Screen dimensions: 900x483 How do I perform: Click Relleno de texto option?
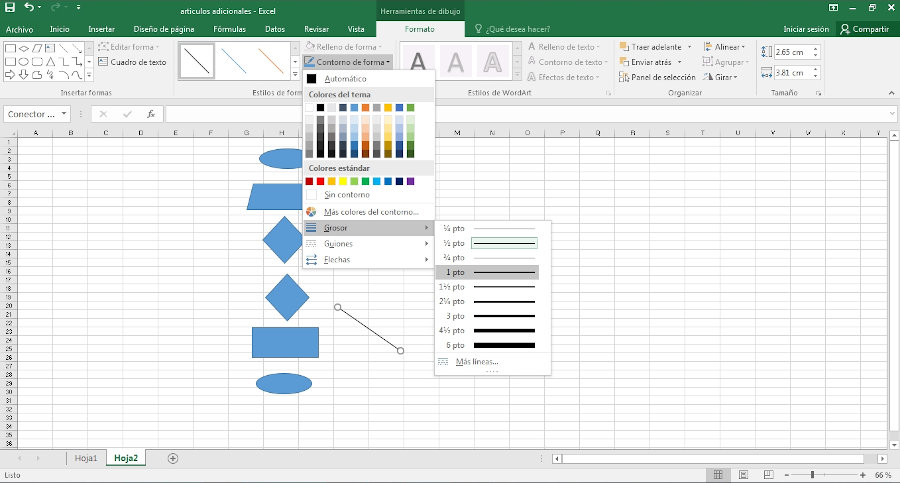[x=563, y=47]
